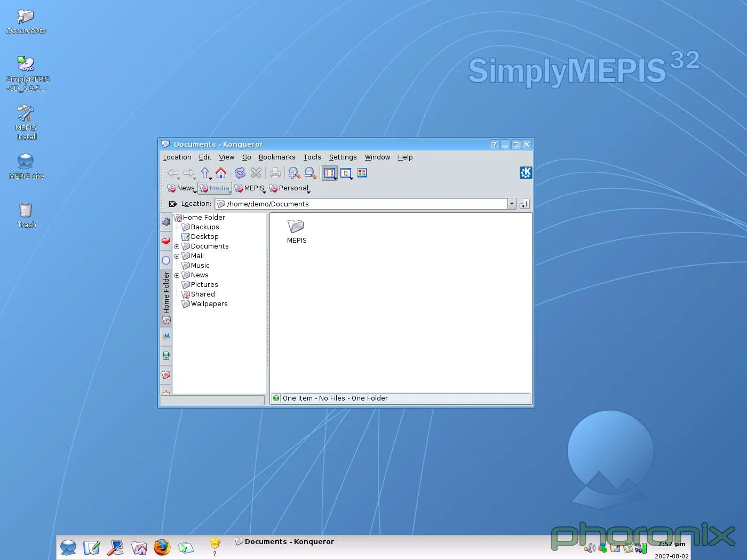Open the Go menu
Image resolution: width=747 pixels, height=560 pixels.
click(247, 157)
